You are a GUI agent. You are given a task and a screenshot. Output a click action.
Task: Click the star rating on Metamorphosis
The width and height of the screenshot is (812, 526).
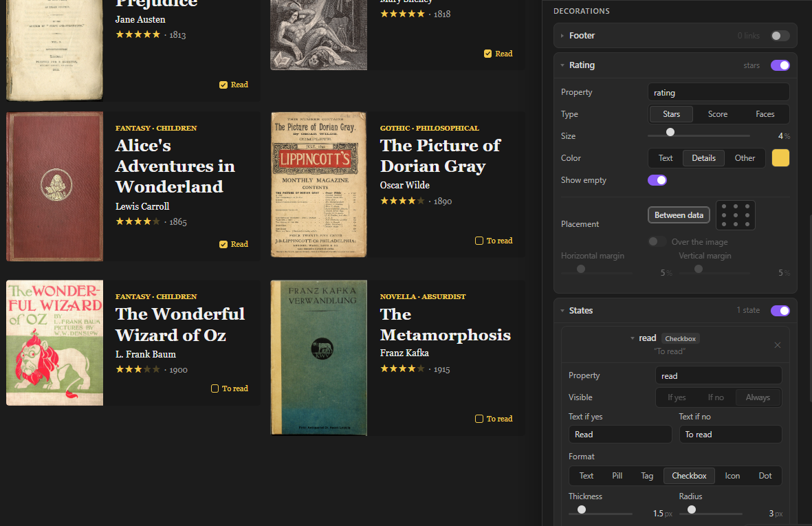[402, 369]
